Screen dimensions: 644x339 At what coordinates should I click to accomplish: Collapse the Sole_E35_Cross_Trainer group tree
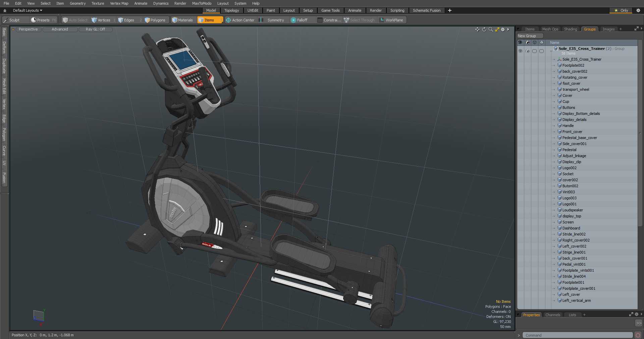pos(551,51)
